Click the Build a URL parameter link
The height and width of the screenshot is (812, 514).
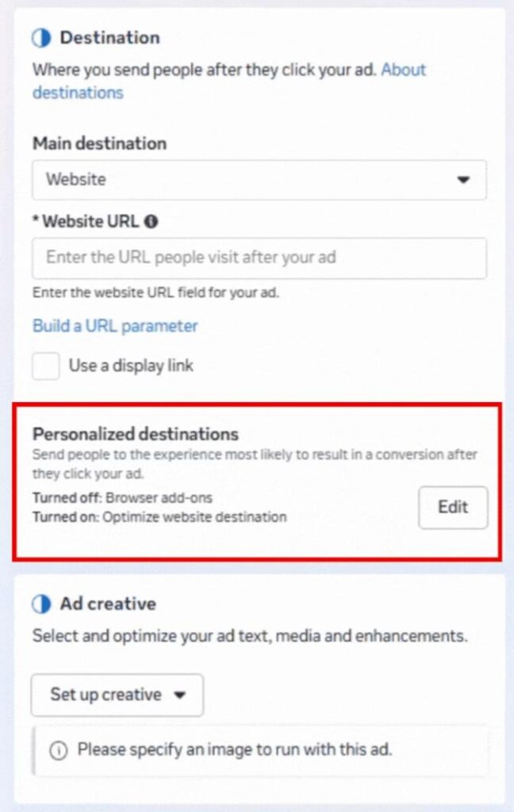115,326
